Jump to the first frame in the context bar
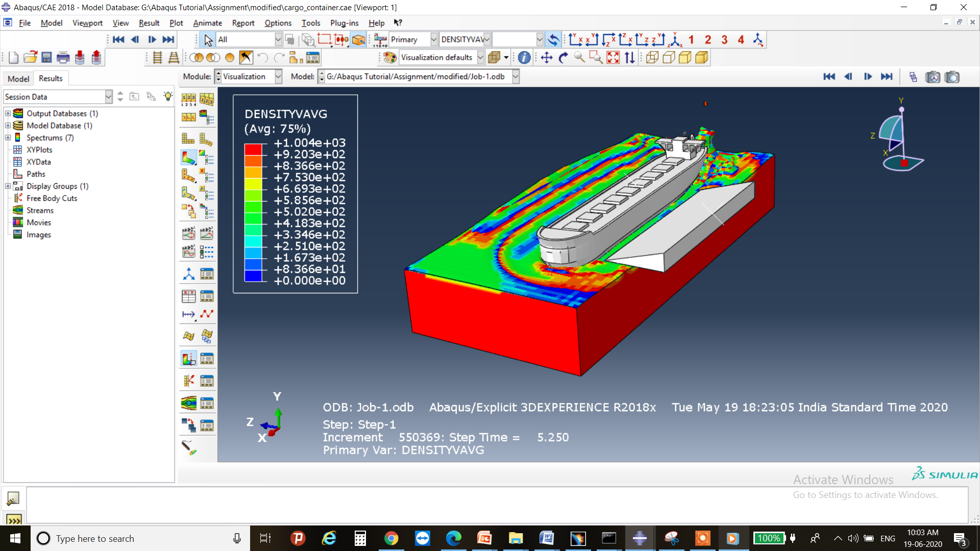Viewport: 980px width, 551px height. (x=829, y=77)
